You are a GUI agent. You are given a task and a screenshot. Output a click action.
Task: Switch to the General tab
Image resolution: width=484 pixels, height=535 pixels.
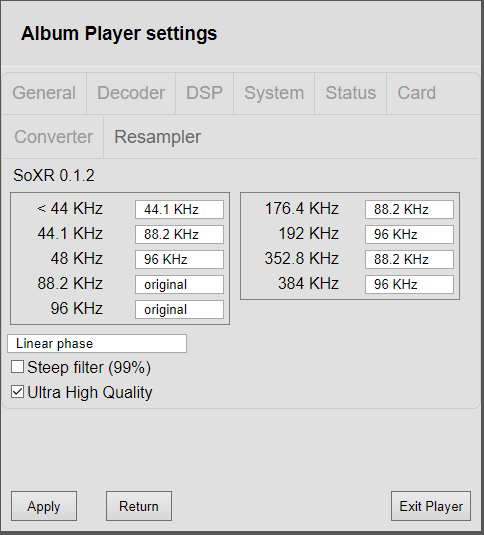(x=44, y=93)
